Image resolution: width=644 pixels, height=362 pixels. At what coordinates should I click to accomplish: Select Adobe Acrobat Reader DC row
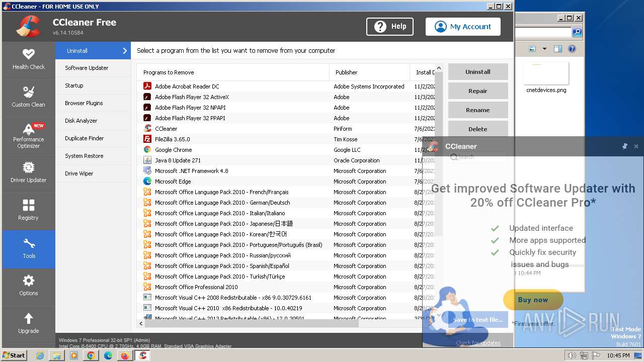pos(287,86)
